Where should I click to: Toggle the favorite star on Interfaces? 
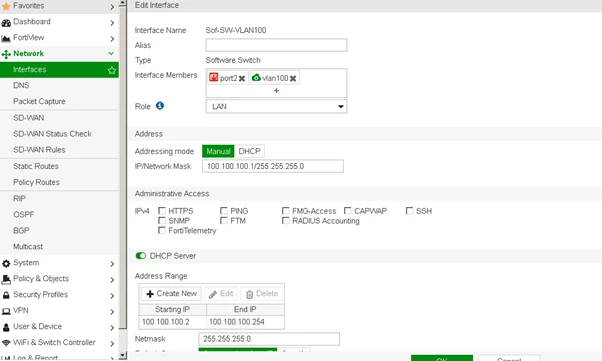(112, 70)
